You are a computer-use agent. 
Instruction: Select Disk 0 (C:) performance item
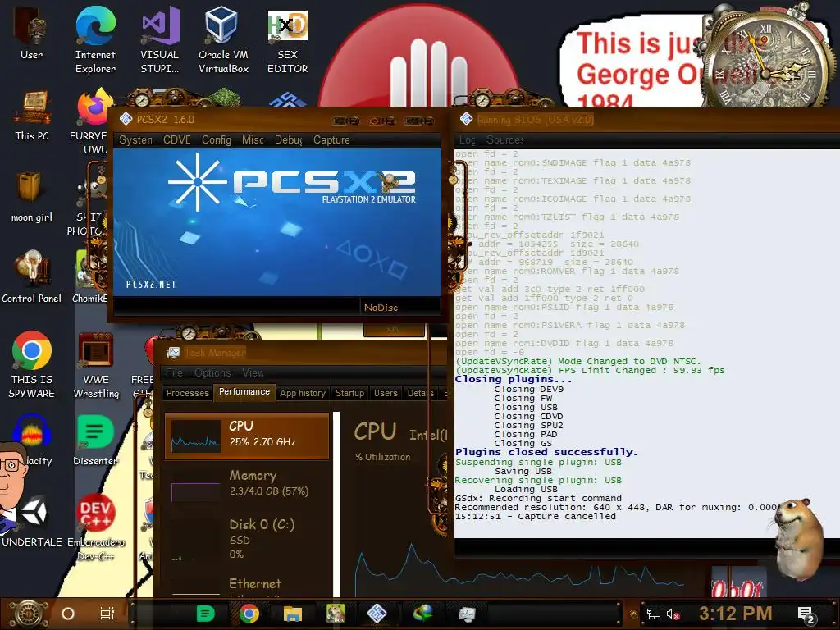coord(247,538)
